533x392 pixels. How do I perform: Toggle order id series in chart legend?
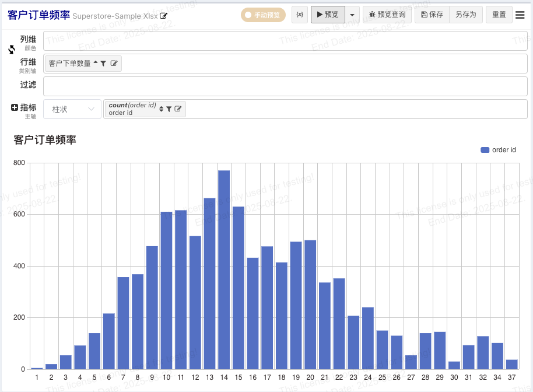coord(498,150)
